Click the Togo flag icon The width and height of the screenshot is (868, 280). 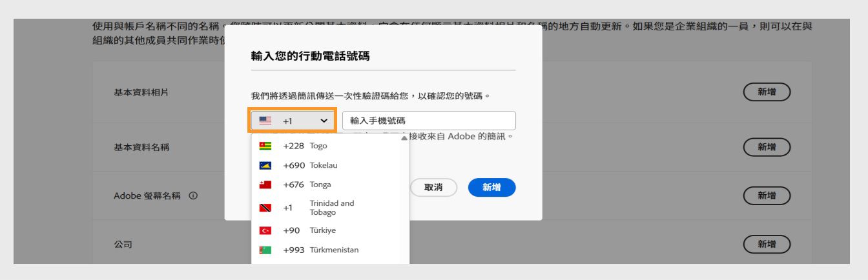coord(265,146)
